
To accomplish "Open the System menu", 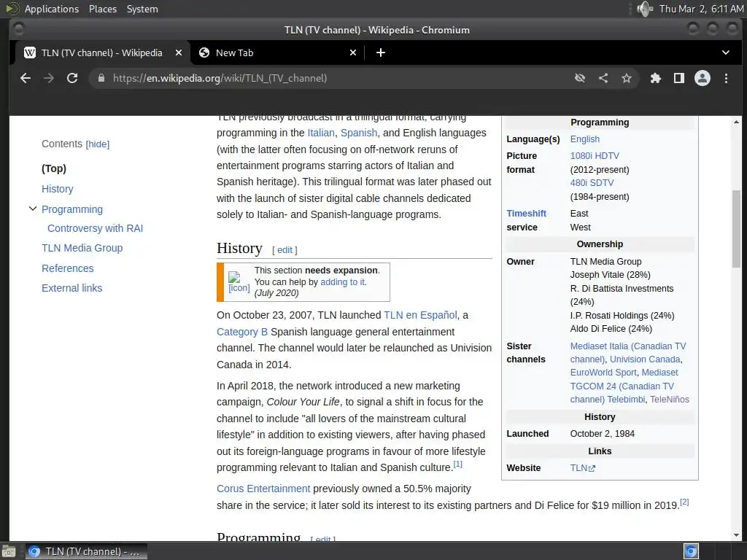I will (x=142, y=9).
